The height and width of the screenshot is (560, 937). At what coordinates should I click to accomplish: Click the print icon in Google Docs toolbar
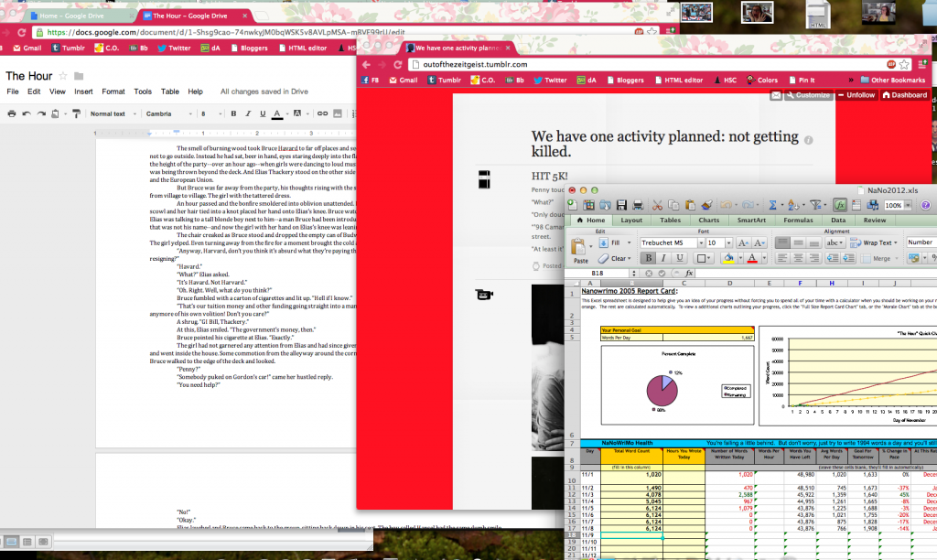11,113
